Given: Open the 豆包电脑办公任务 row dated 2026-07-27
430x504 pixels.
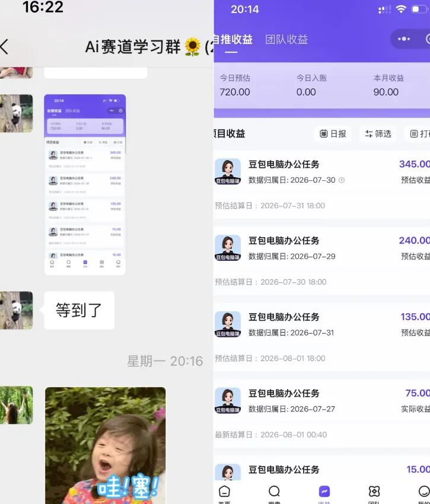Looking at the screenshot, I should pos(321,413).
